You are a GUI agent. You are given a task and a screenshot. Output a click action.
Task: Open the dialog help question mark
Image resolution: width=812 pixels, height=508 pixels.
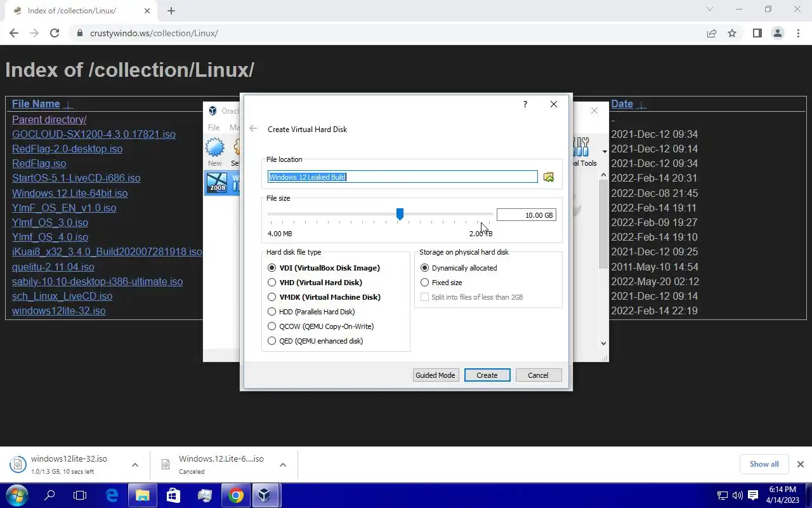[525, 104]
